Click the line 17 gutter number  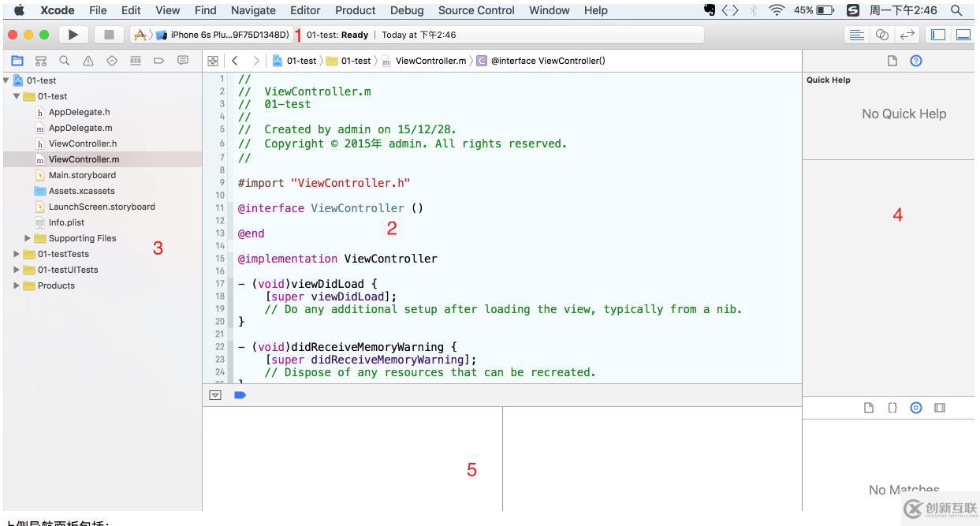(x=220, y=284)
